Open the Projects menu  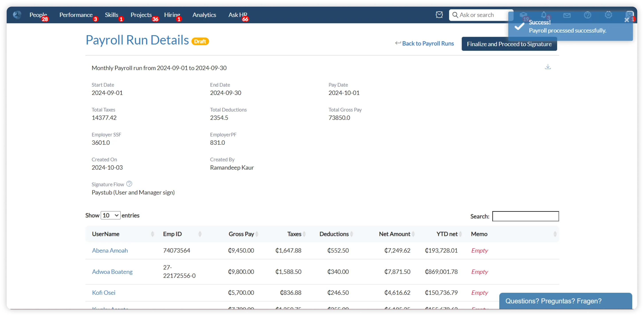point(141,15)
